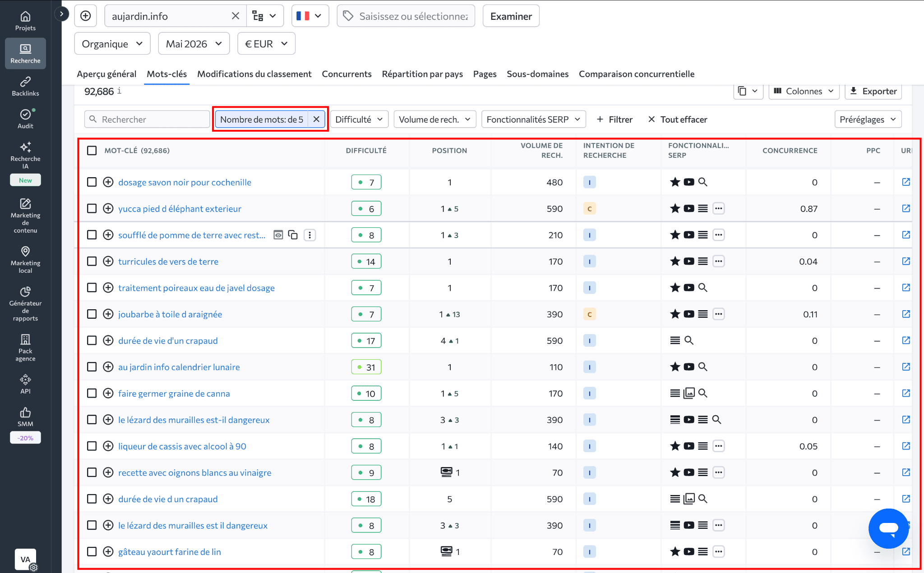Viewport: 924px width, 573px height.
Task: Open the Audit sidebar item
Action: click(x=25, y=119)
